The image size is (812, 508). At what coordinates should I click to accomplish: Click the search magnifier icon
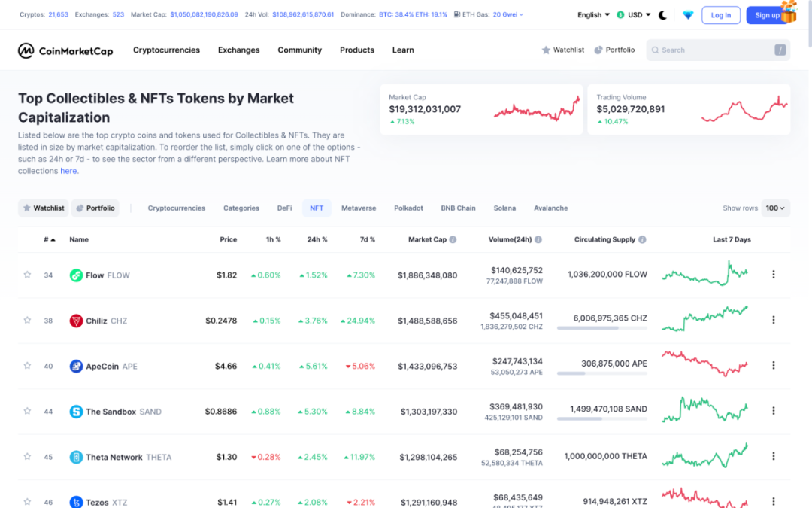(x=655, y=50)
